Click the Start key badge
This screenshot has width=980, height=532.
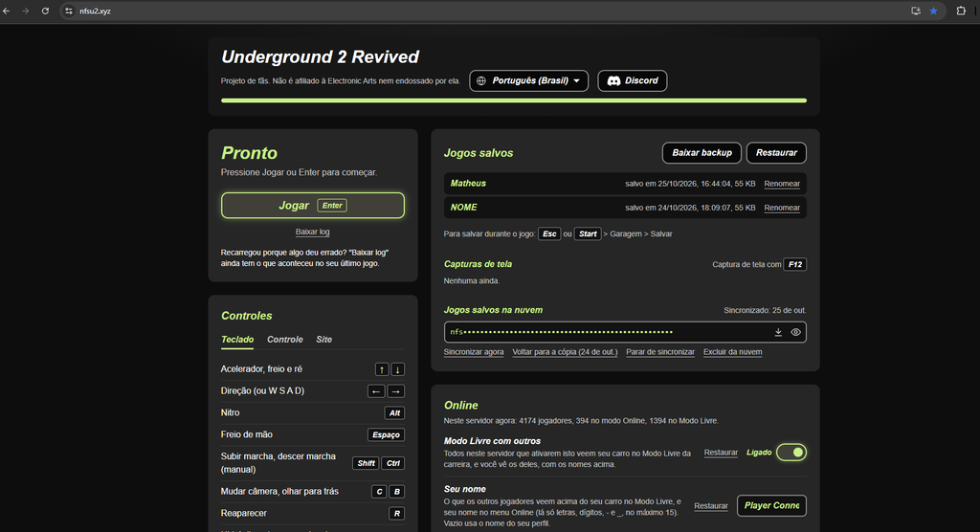pos(588,233)
